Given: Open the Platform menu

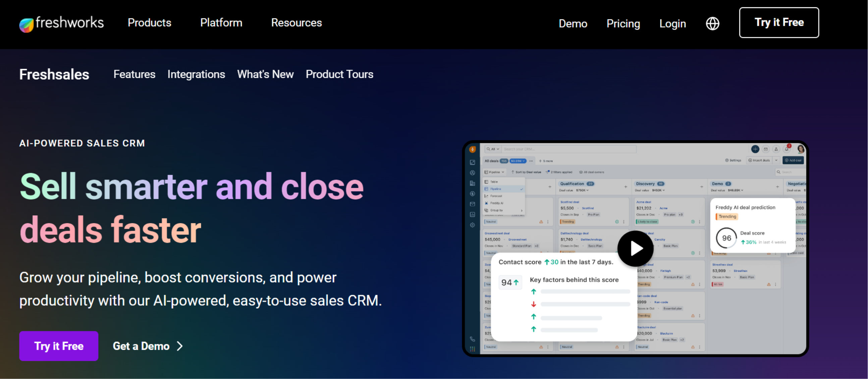Looking at the screenshot, I should [221, 22].
